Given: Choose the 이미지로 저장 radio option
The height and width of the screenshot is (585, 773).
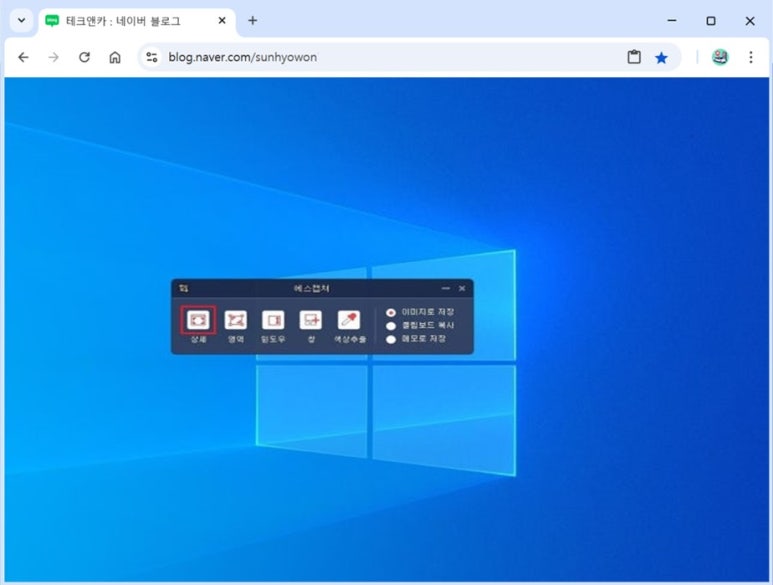Looking at the screenshot, I should [391, 312].
